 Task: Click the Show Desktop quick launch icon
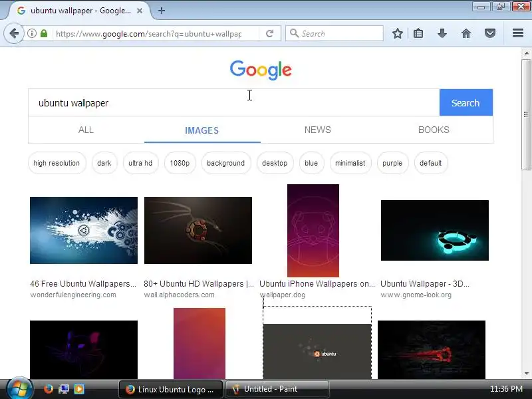pos(64,389)
